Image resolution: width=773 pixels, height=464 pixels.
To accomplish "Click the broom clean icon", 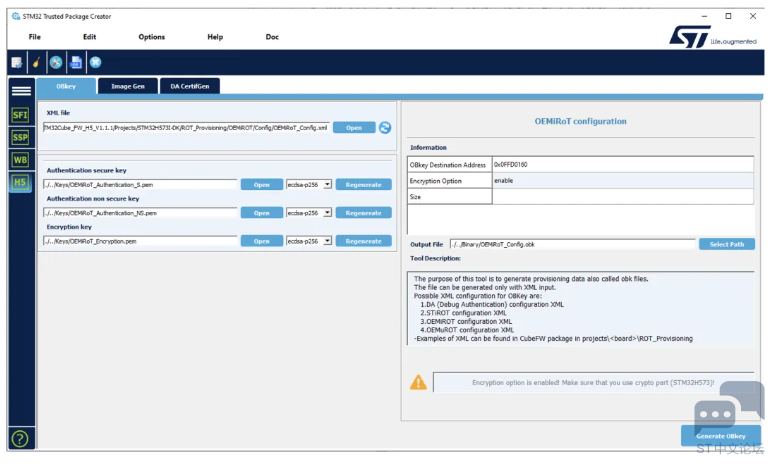I will coord(36,63).
